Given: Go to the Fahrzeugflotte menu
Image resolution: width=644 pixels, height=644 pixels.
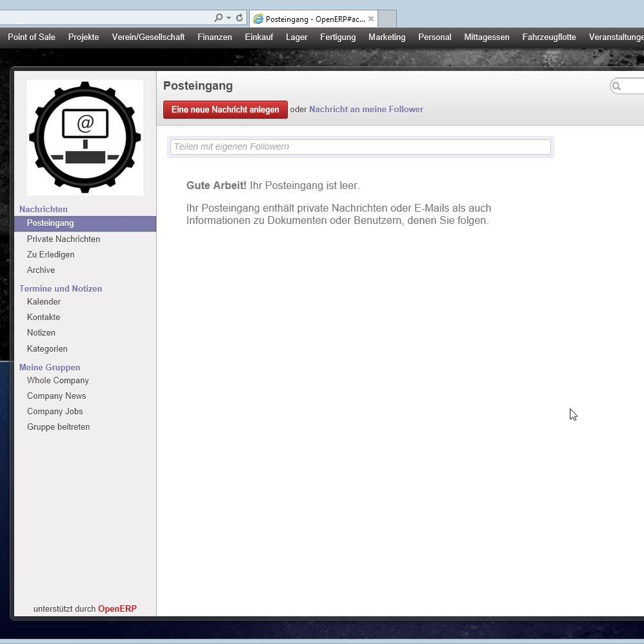Looking at the screenshot, I should pos(549,37).
